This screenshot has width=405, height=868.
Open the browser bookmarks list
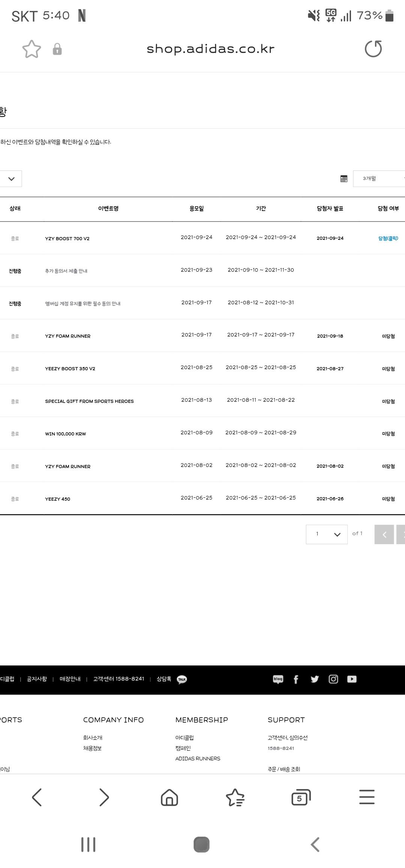pos(235,797)
